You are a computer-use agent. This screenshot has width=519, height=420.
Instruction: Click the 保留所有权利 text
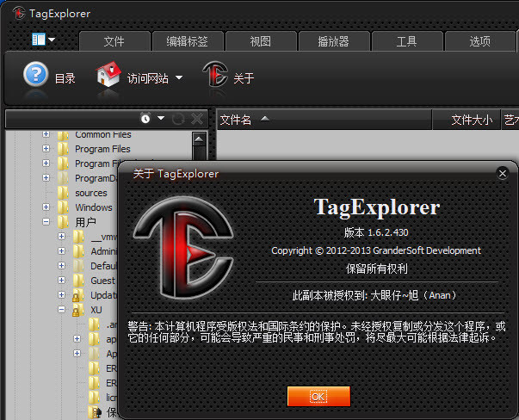click(377, 269)
